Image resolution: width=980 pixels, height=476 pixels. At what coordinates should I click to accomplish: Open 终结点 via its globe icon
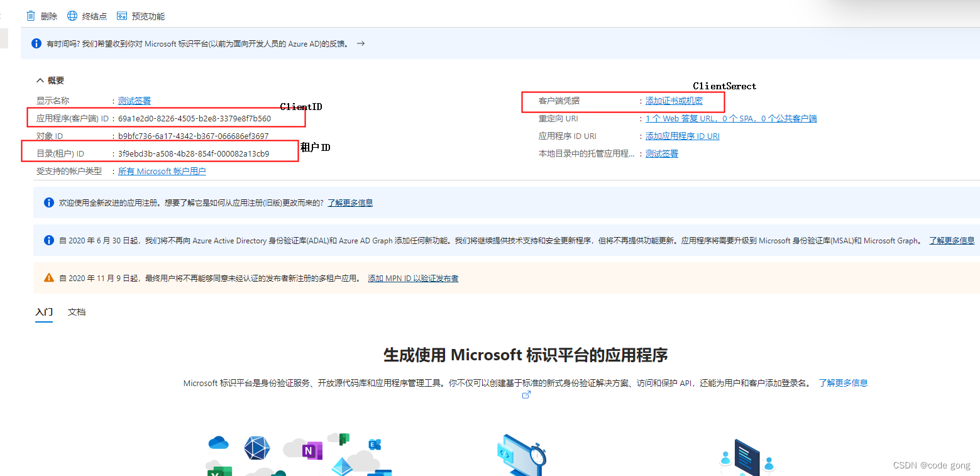coord(72,16)
